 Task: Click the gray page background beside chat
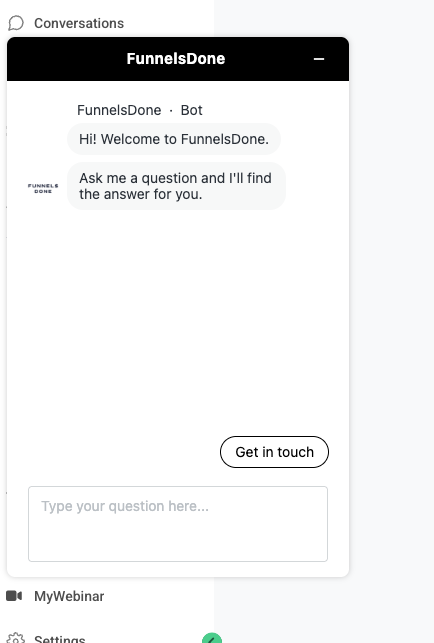point(392,320)
